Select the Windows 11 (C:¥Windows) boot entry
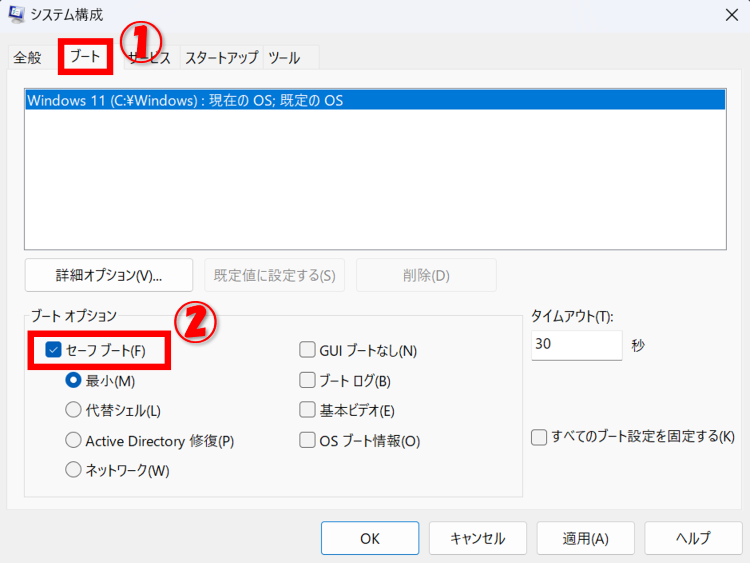Viewport: 750px width, 563px height. coord(375,100)
